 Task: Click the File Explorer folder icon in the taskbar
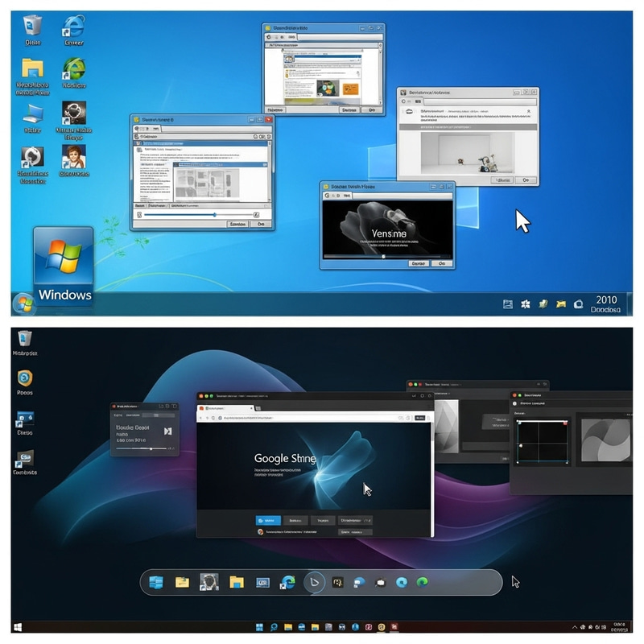[235, 581]
